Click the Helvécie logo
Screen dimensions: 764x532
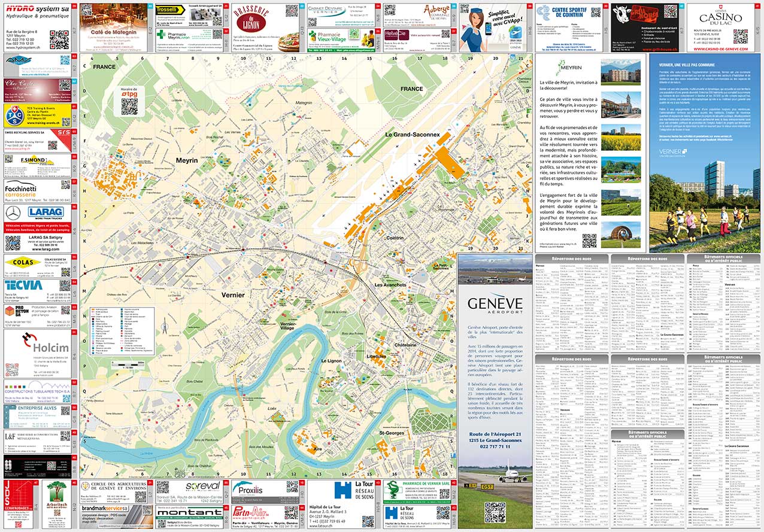396,34
